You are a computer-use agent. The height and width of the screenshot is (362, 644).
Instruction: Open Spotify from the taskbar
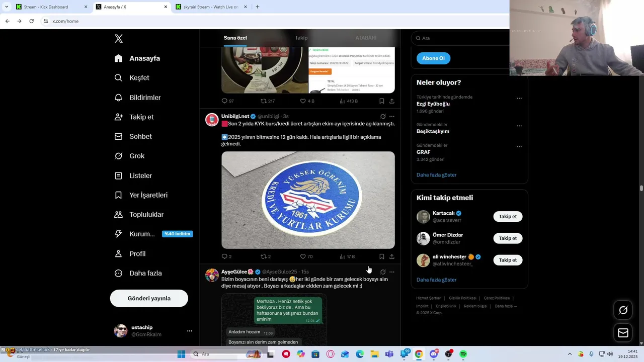click(463, 354)
